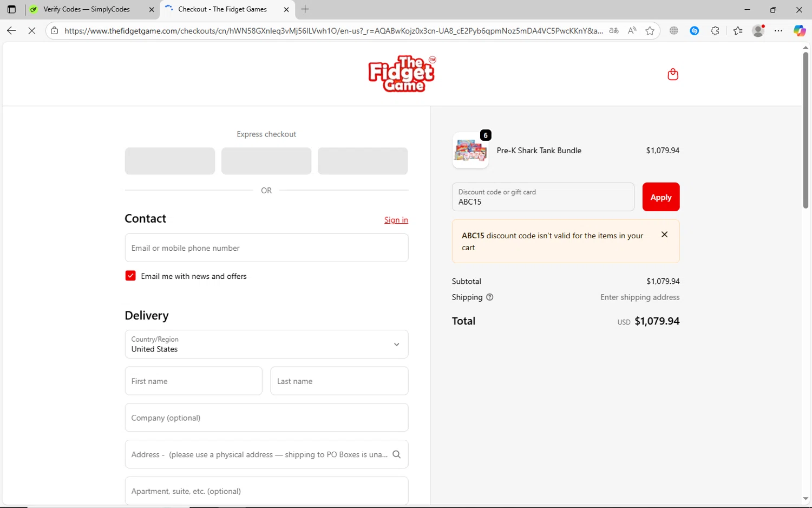Focus the Apartment, suite field
This screenshot has height=508, width=812.
click(266, 491)
